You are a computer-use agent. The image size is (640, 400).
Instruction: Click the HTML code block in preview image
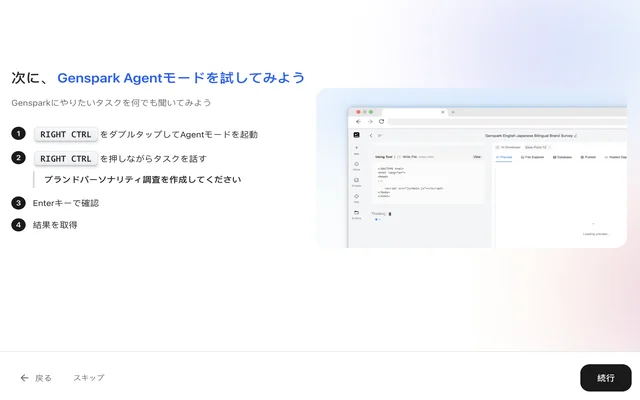click(x=427, y=182)
